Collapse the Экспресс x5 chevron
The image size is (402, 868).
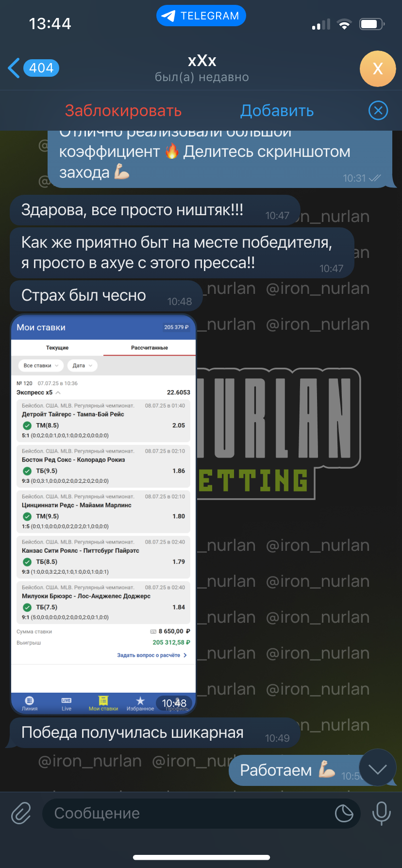point(58,392)
